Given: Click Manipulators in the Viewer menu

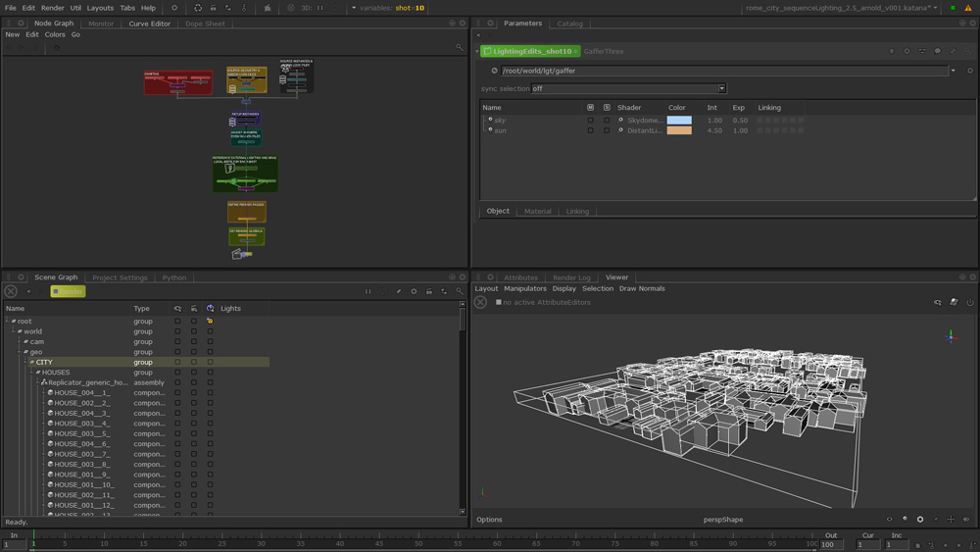Looking at the screenshot, I should click(525, 288).
